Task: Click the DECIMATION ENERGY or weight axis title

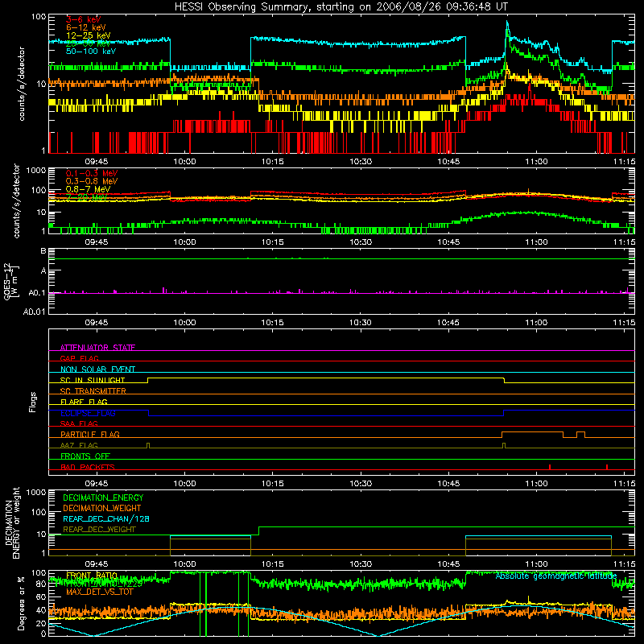Action: point(12,522)
